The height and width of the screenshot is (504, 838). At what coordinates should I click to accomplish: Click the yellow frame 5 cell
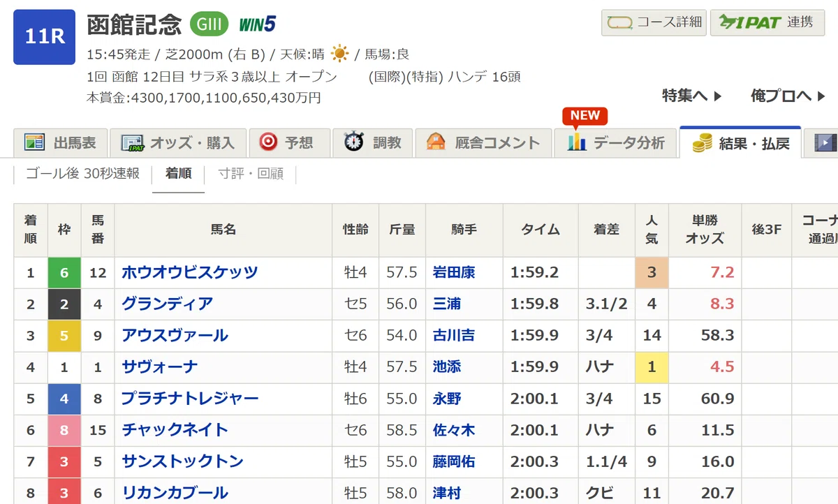click(64, 335)
